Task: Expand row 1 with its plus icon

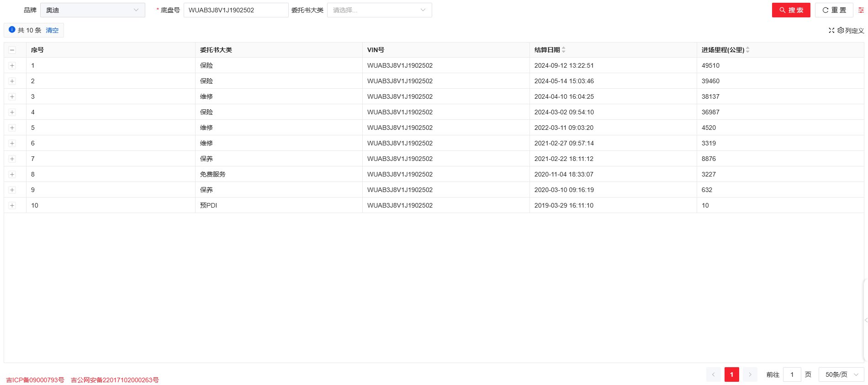Action: [12, 66]
